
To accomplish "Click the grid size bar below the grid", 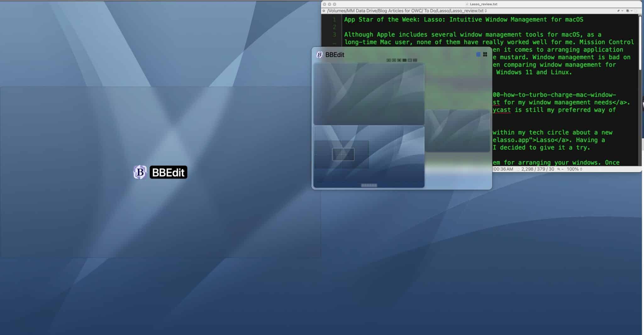I will [x=369, y=185].
